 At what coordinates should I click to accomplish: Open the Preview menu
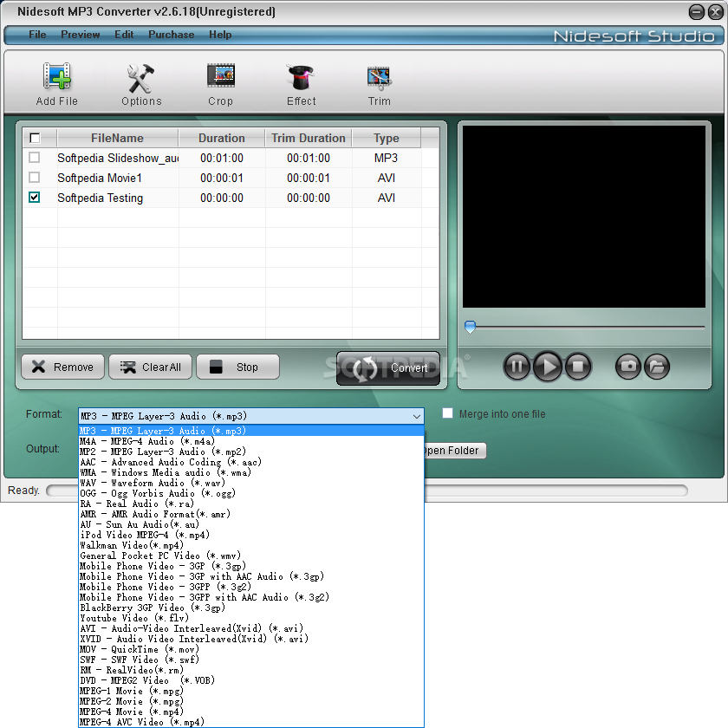pos(81,35)
